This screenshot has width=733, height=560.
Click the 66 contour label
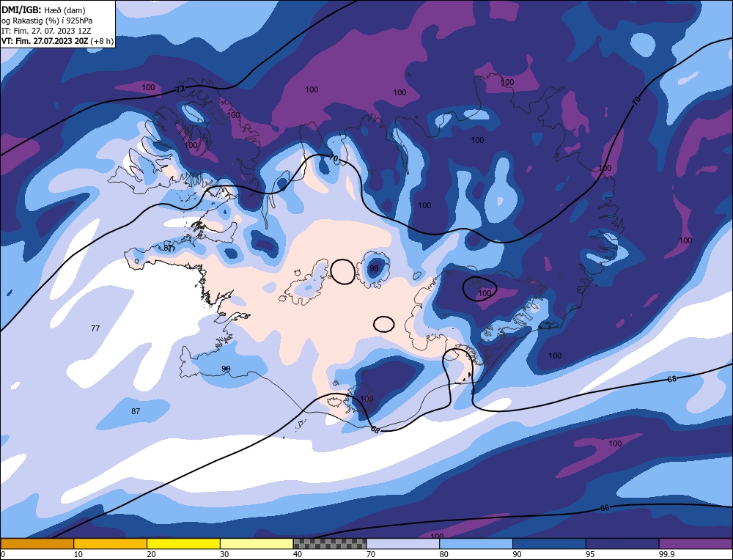pos(605,508)
